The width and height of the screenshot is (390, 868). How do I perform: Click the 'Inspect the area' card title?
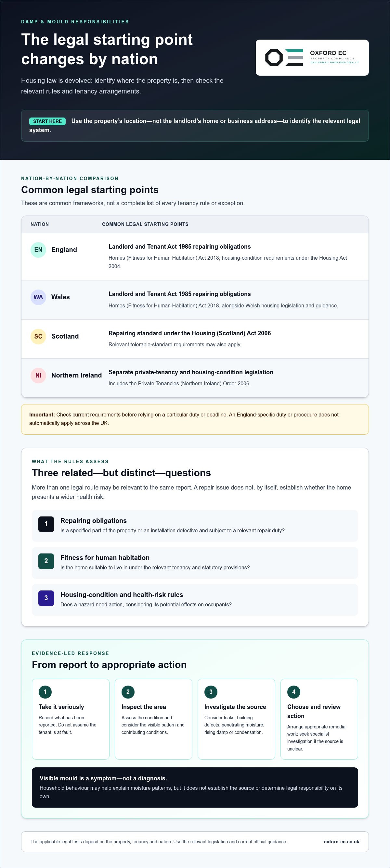tap(144, 707)
